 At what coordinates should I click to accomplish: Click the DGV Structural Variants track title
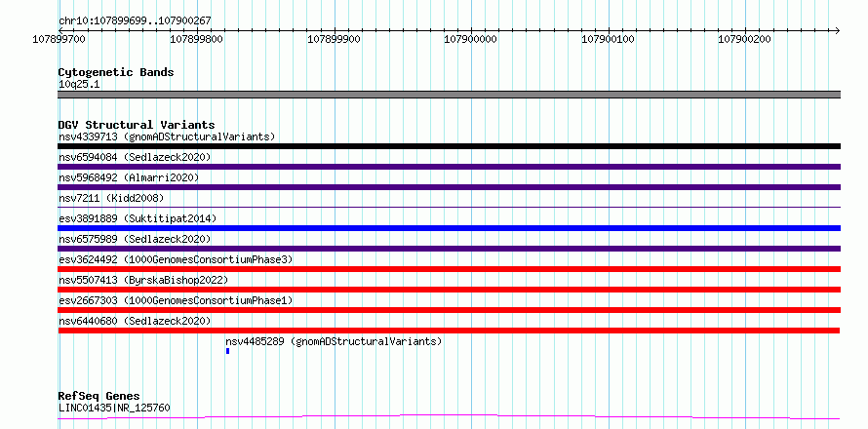pos(137,125)
